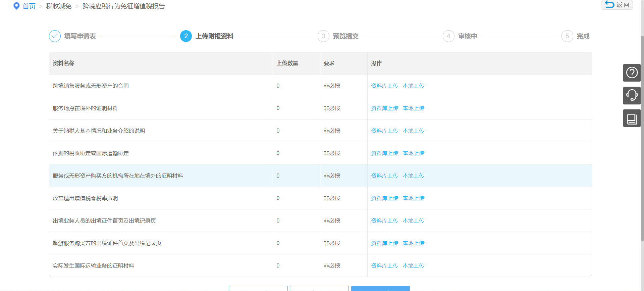Open 税收减免 in the breadcrumb
Viewport: 644px width, 291px height.
[59, 6]
